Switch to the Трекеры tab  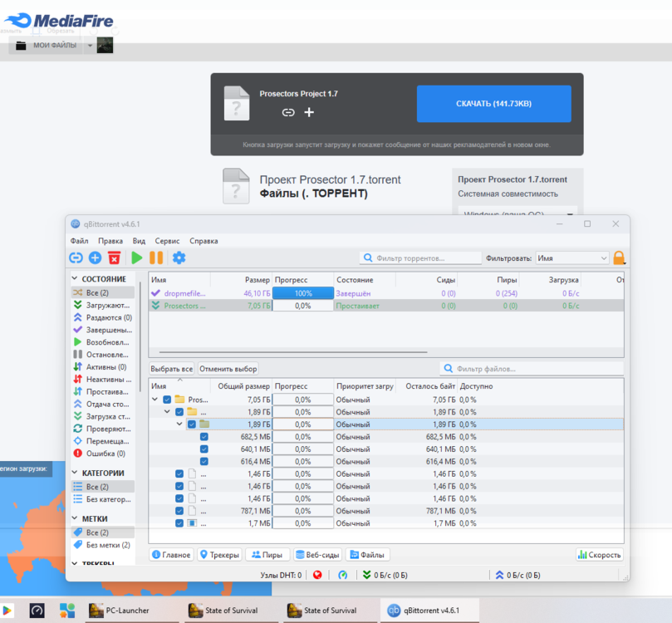(x=220, y=555)
